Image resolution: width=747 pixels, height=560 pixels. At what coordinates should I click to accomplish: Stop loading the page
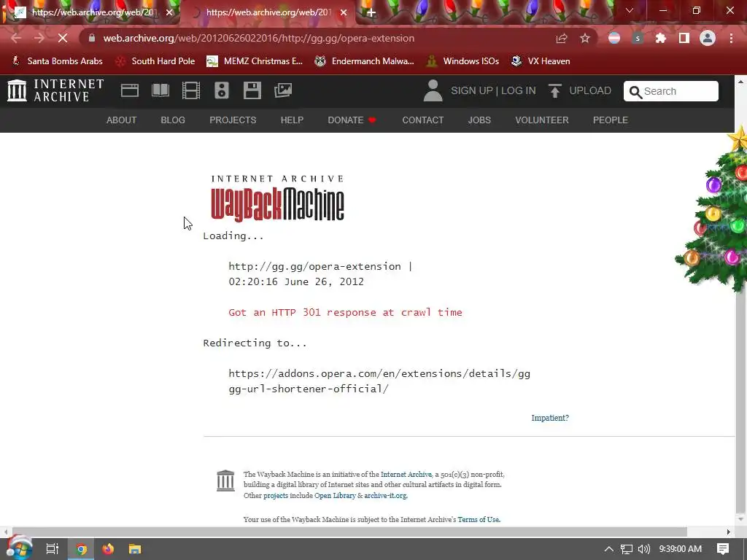[63, 38]
